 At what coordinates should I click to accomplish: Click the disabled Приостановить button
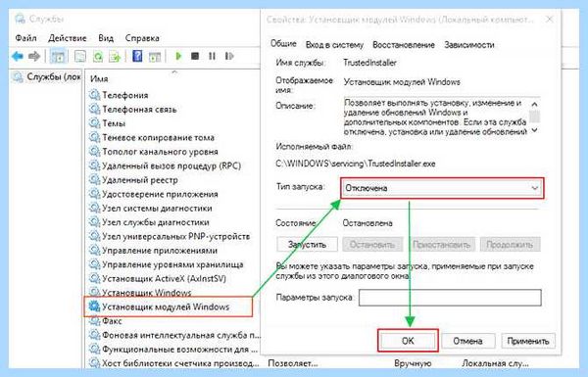click(x=441, y=245)
